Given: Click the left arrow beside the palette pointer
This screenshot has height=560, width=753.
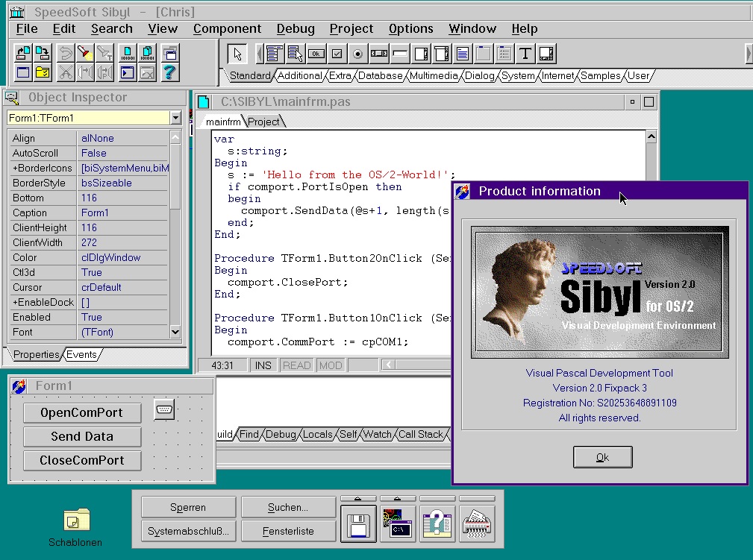Looking at the screenshot, I should [259, 54].
